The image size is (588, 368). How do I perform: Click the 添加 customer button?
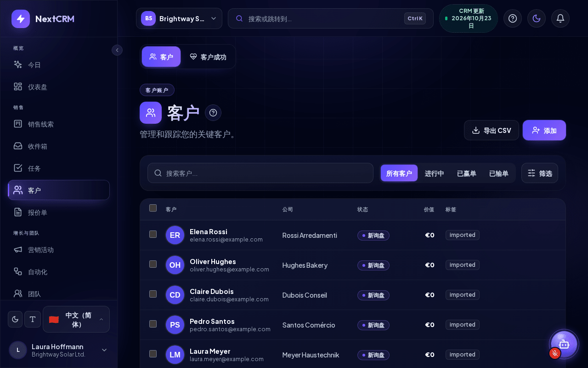(x=544, y=130)
